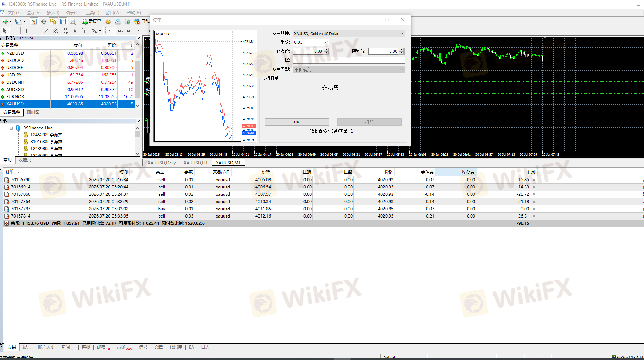The image size is (644, 360).
Task: Switch chart timeframe to M15
Action: pyautogui.click(x=130, y=31)
